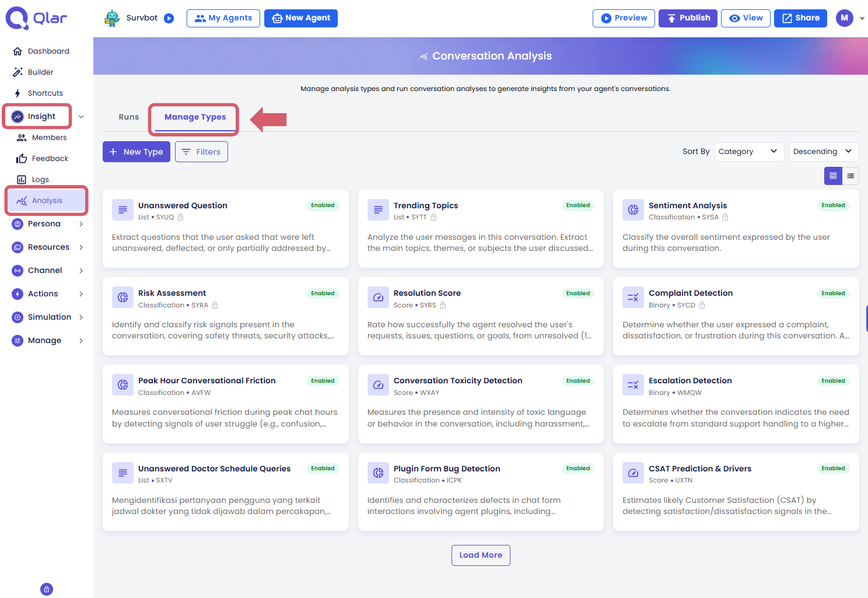
Task: Switch to list view layout
Action: [x=850, y=176]
